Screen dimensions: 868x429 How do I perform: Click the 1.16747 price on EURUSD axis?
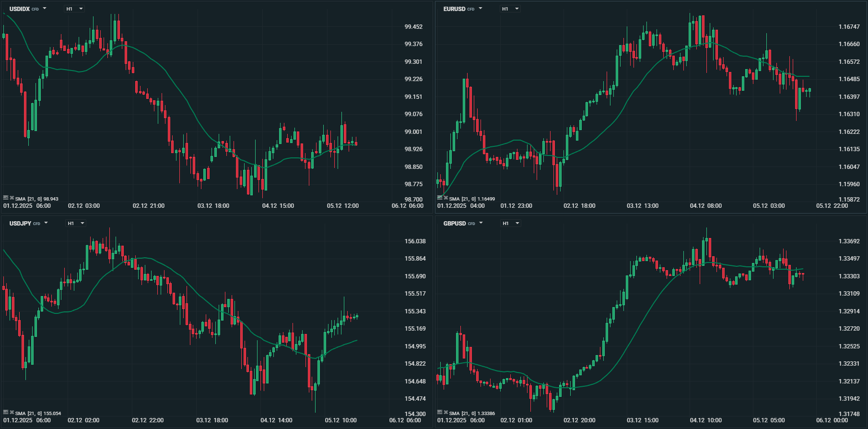tap(849, 27)
